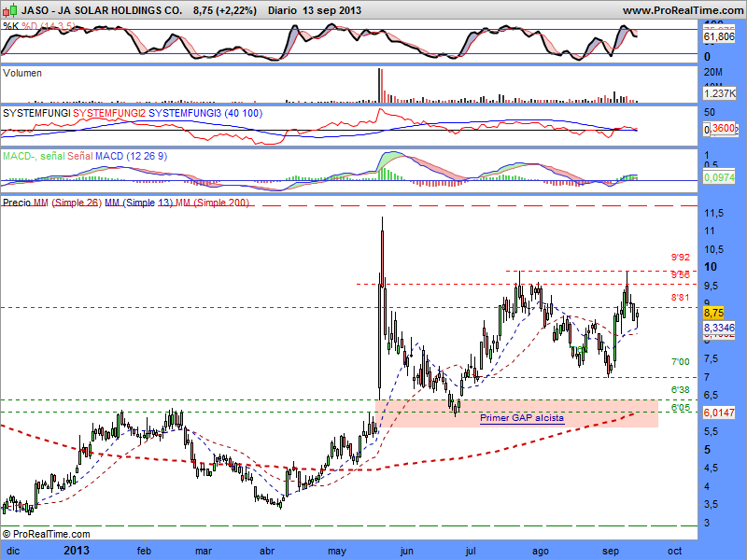Click the 6,0147 red price tag
747x560 pixels.
pyautogui.click(x=719, y=413)
